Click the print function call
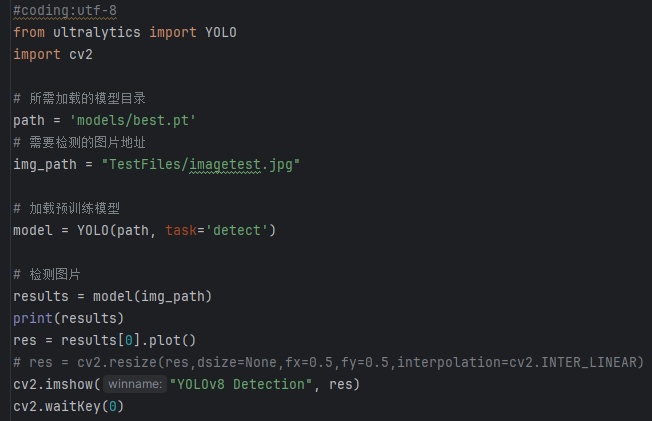Viewport: 652px width, 421px height. (32, 319)
